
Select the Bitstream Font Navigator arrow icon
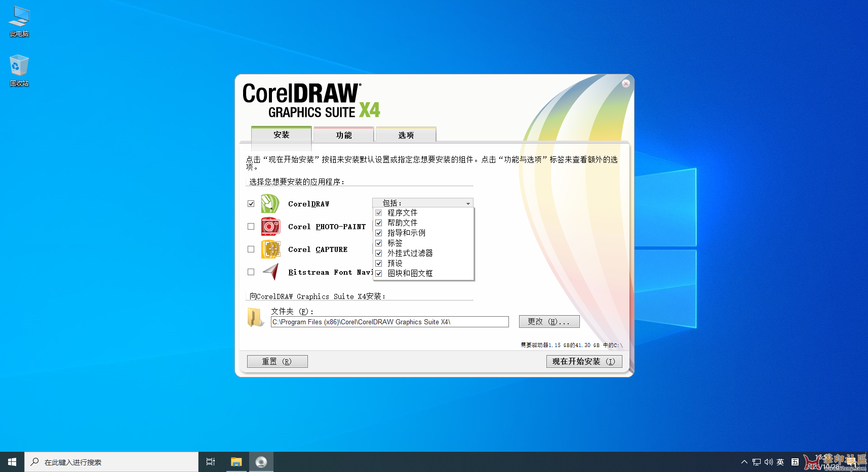coord(270,272)
